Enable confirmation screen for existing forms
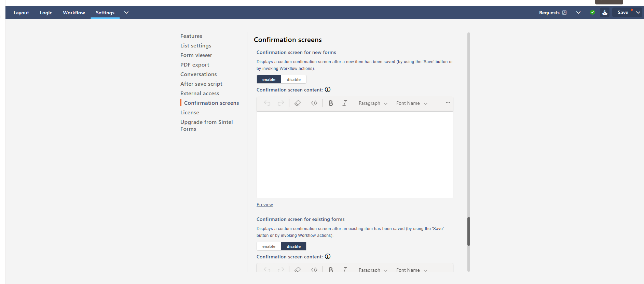 coord(269,246)
